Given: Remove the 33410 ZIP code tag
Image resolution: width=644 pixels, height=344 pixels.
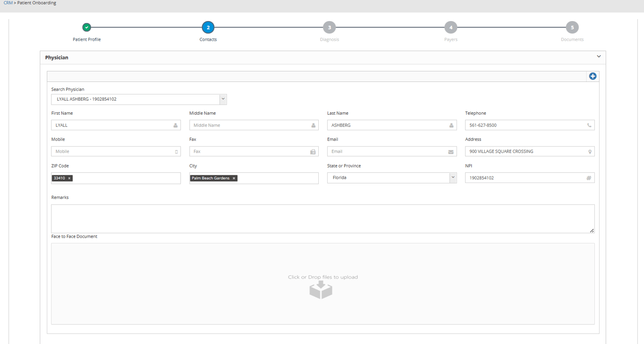Looking at the screenshot, I should [x=69, y=178].
